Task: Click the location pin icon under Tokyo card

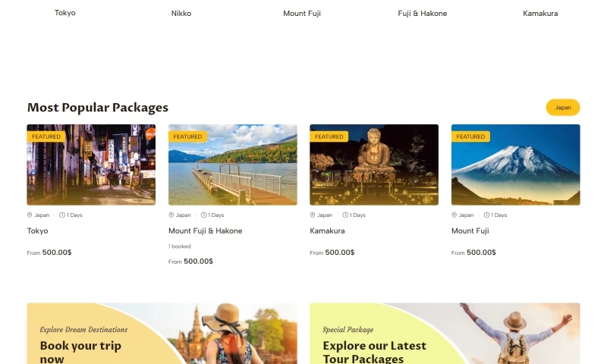Action: pyautogui.click(x=30, y=215)
